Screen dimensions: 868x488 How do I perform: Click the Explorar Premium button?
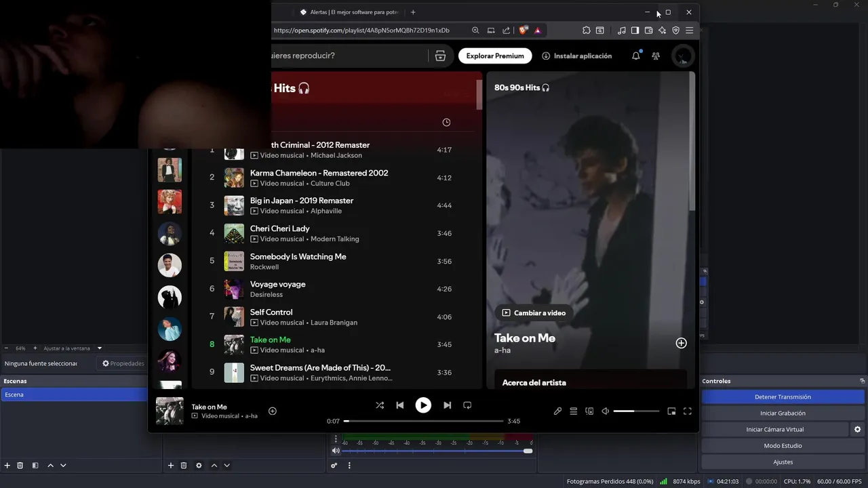point(495,56)
